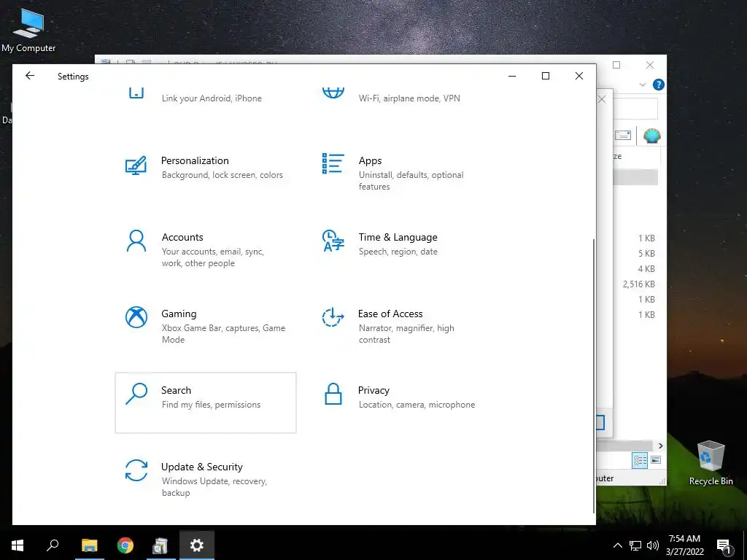Click the Settings gear on the taskbar

197,545
